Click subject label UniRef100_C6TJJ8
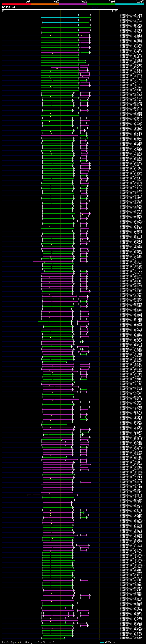Image resolution: width=146 pixels, height=644 pixels. point(131,83)
